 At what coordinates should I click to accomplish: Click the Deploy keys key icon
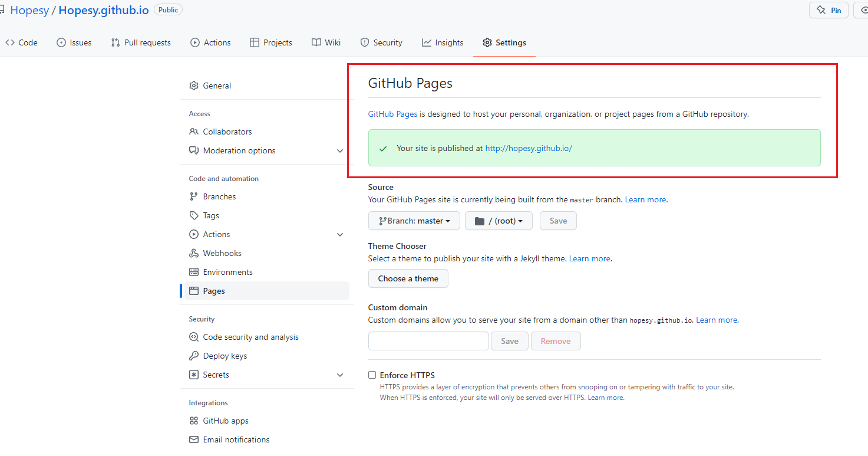[x=194, y=356]
